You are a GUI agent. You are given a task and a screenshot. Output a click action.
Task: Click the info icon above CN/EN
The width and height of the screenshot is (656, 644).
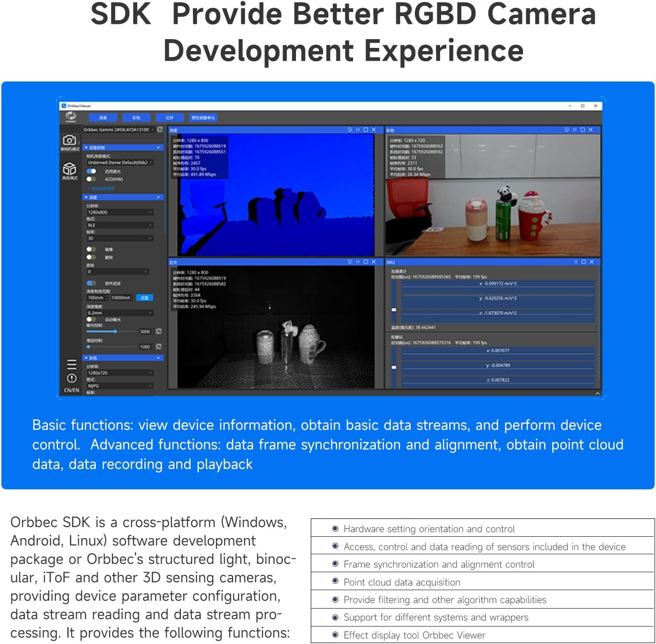[71, 378]
